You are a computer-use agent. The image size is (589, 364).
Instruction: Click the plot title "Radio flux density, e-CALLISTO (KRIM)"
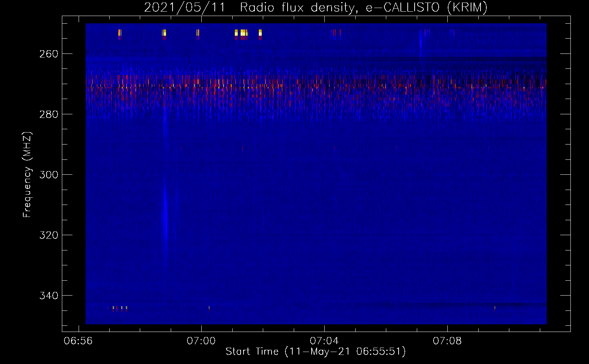[x=364, y=7]
